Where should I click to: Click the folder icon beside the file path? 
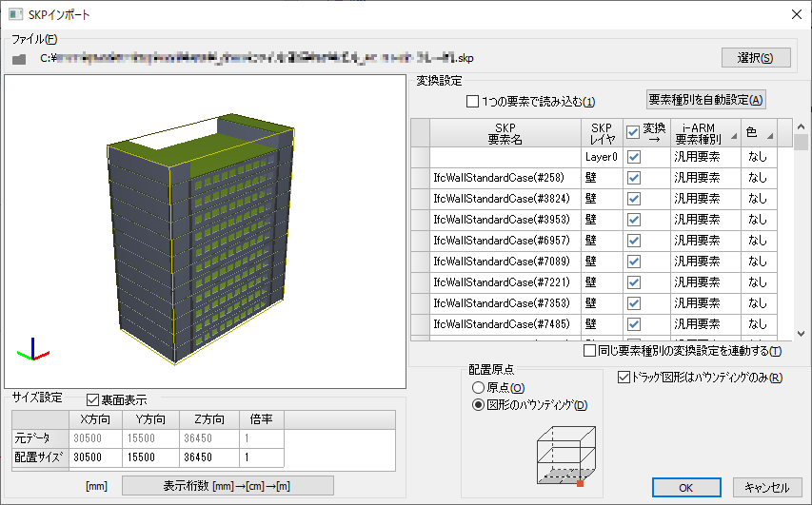coord(19,60)
